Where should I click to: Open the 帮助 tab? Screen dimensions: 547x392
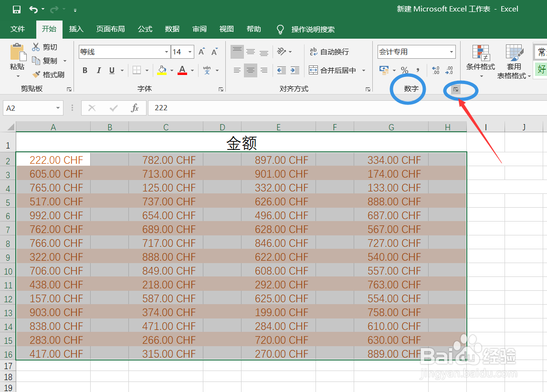tap(253, 29)
